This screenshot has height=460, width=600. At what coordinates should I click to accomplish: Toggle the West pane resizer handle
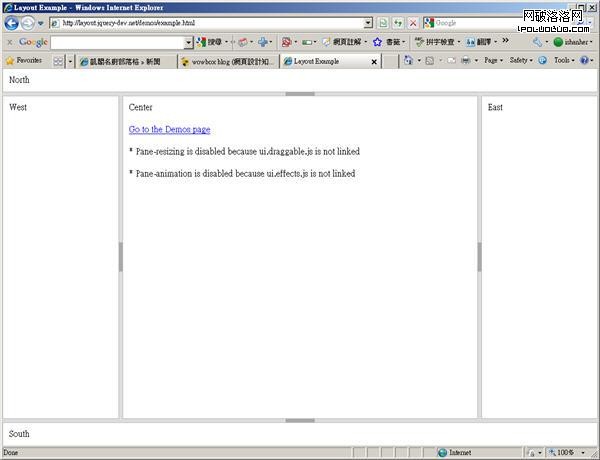(121, 257)
